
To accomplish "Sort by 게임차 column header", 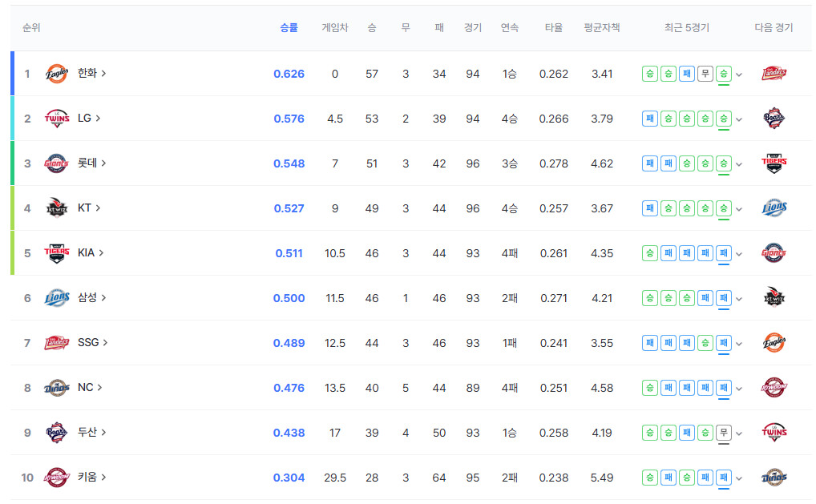I will pyautogui.click(x=334, y=27).
